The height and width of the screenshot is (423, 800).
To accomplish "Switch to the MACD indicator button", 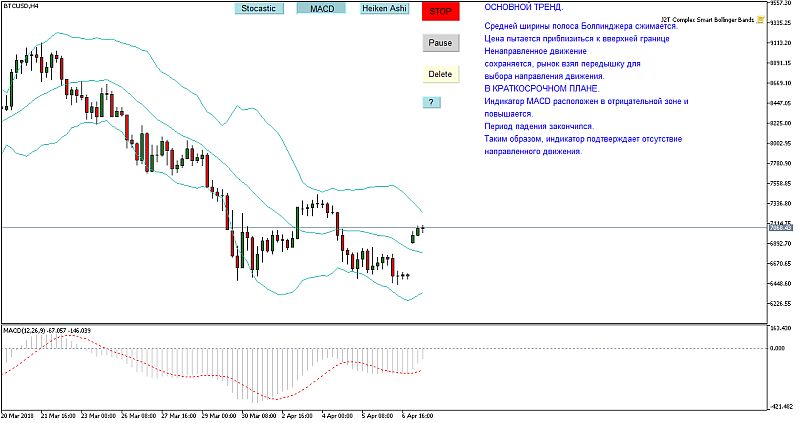I will point(322,9).
